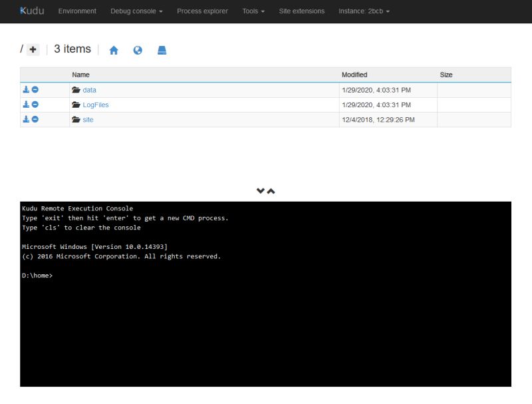Screen dimensions: 532x404
Task: Click the 'Microsoft Windows [Version 10.0.14393]' line
Action: [94, 247]
